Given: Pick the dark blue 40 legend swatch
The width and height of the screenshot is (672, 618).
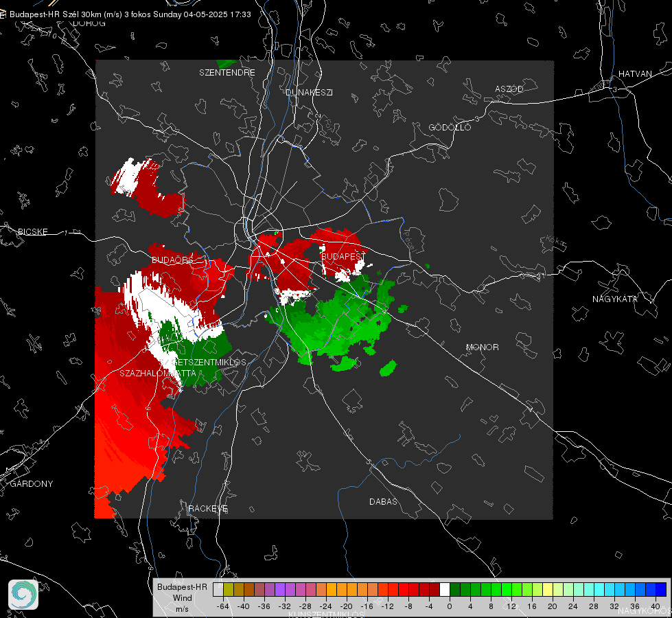Looking at the screenshot, I should click(x=661, y=589).
